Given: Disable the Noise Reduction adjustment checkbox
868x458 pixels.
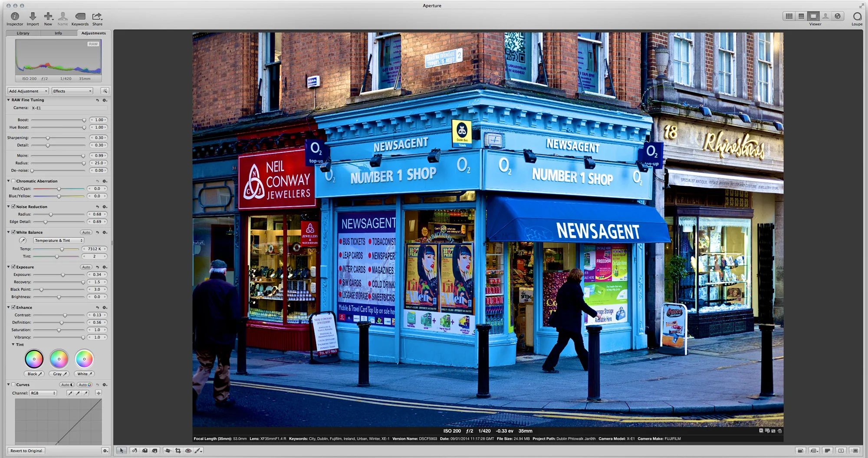Looking at the screenshot, I should coord(13,207).
